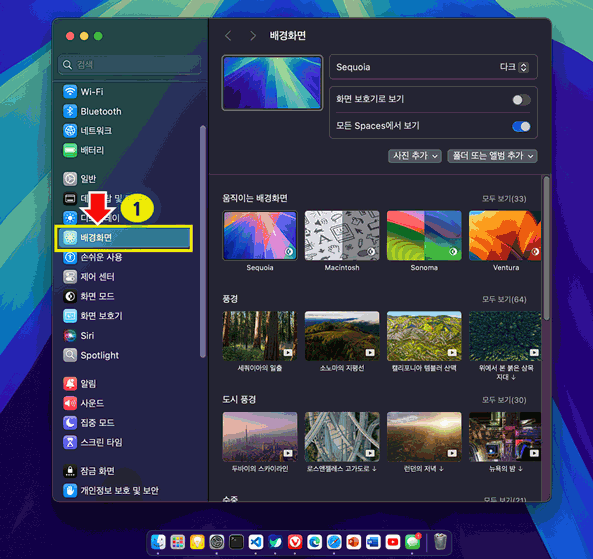Open Safari from the Dock
This screenshot has height=559, width=593.
point(334,542)
